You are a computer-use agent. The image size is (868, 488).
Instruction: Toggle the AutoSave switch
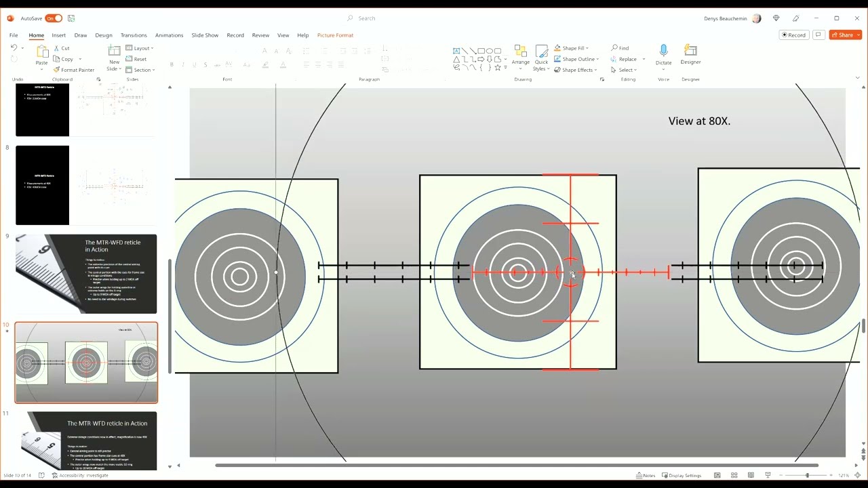pos(54,18)
